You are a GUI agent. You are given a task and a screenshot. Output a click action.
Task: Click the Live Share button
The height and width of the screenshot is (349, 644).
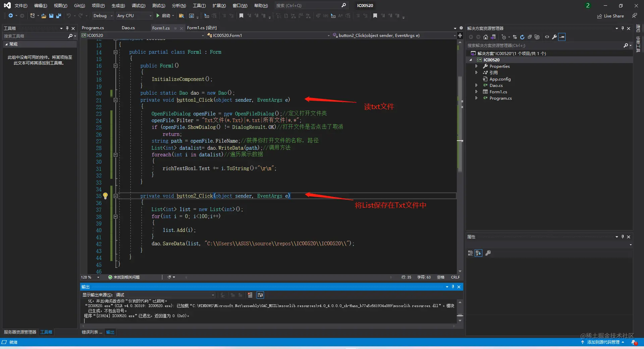click(x=610, y=16)
